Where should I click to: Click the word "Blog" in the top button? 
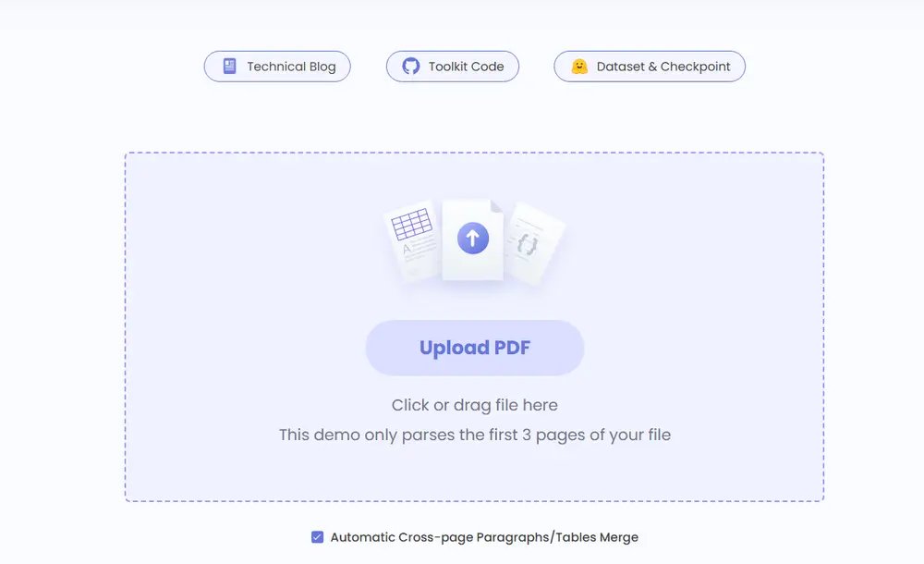click(x=322, y=67)
